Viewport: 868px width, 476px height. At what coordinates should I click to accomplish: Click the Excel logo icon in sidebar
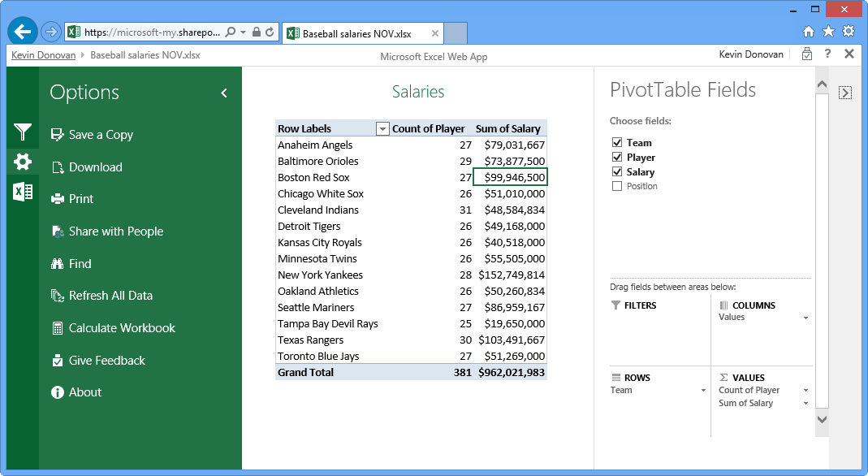[x=23, y=192]
